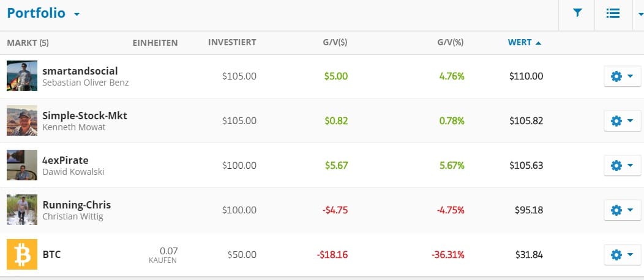Open gear settings for 4exPirate row
The height and width of the screenshot is (280, 644).
tap(622, 166)
